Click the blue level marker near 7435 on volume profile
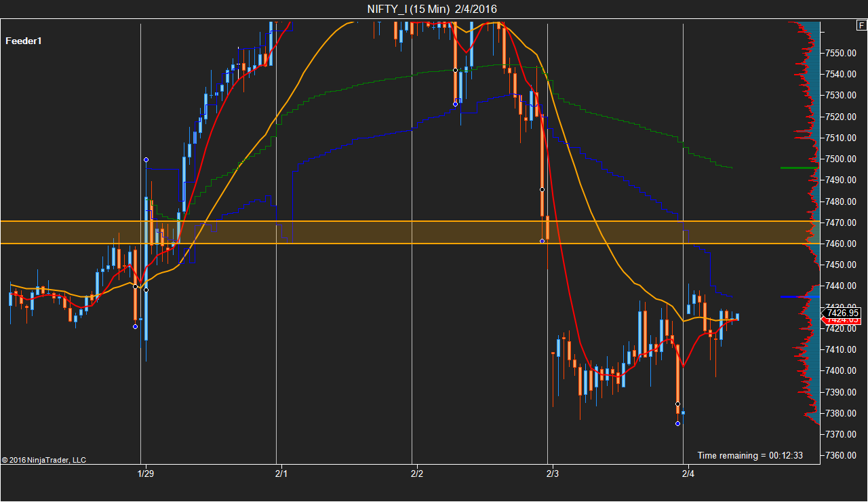 point(800,296)
